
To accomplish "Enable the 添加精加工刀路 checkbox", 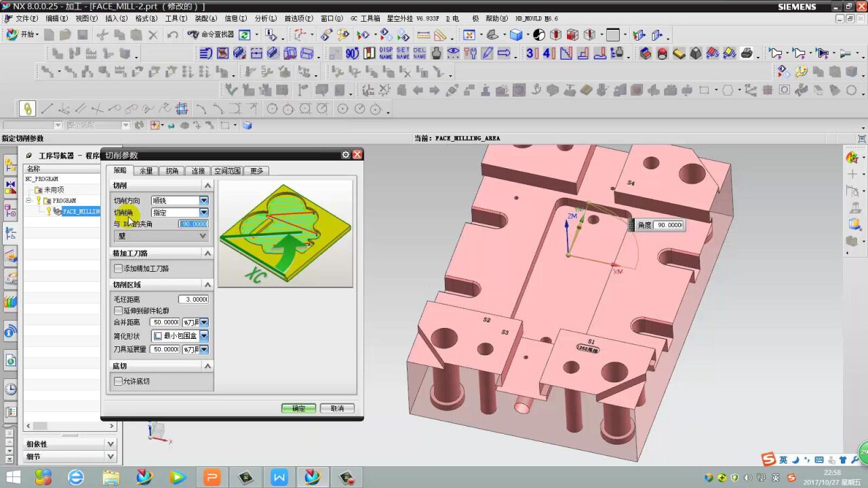I will pyautogui.click(x=119, y=268).
